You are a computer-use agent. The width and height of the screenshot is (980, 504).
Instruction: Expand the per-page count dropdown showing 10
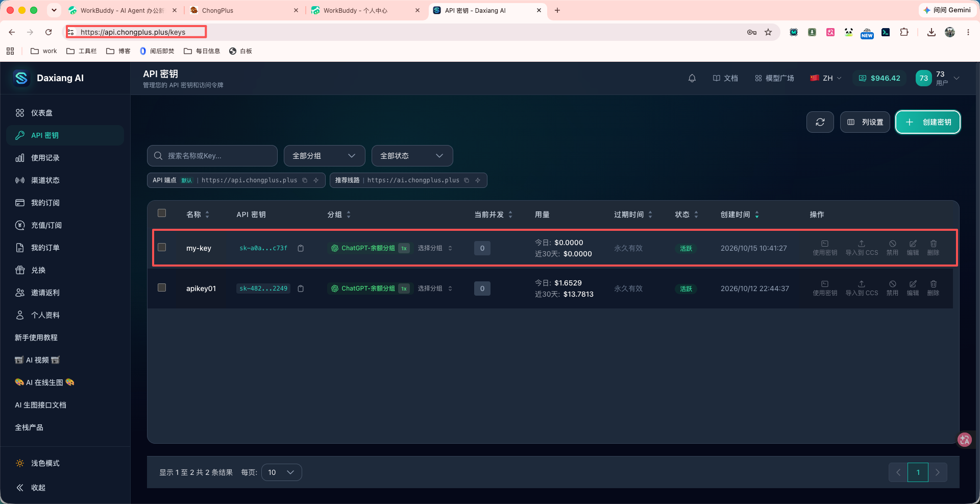(x=281, y=472)
